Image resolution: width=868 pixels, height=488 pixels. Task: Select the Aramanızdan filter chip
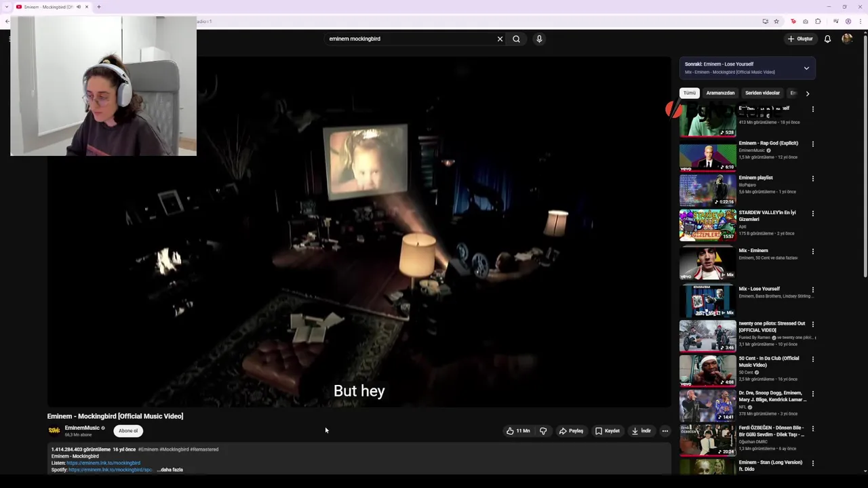(x=720, y=93)
